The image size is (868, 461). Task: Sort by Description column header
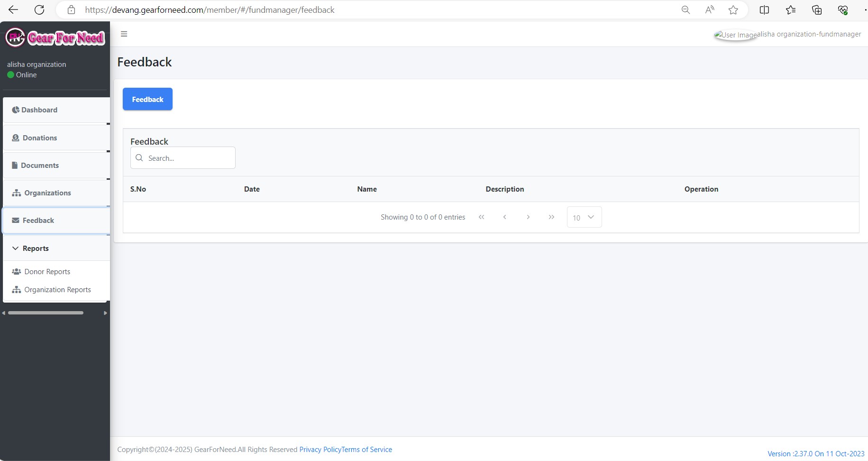coord(505,189)
